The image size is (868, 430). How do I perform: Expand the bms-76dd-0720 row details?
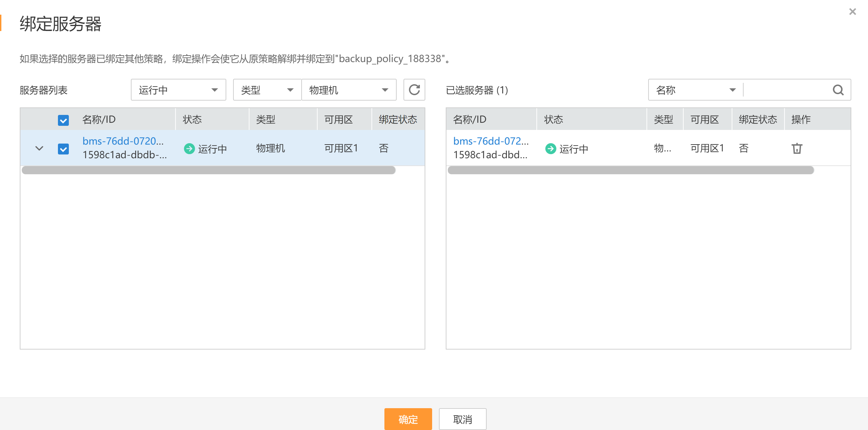pyautogui.click(x=40, y=148)
